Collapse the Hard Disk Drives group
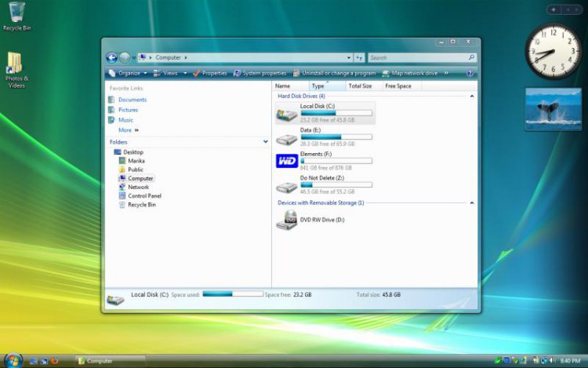This screenshot has height=368, width=588. (x=472, y=97)
